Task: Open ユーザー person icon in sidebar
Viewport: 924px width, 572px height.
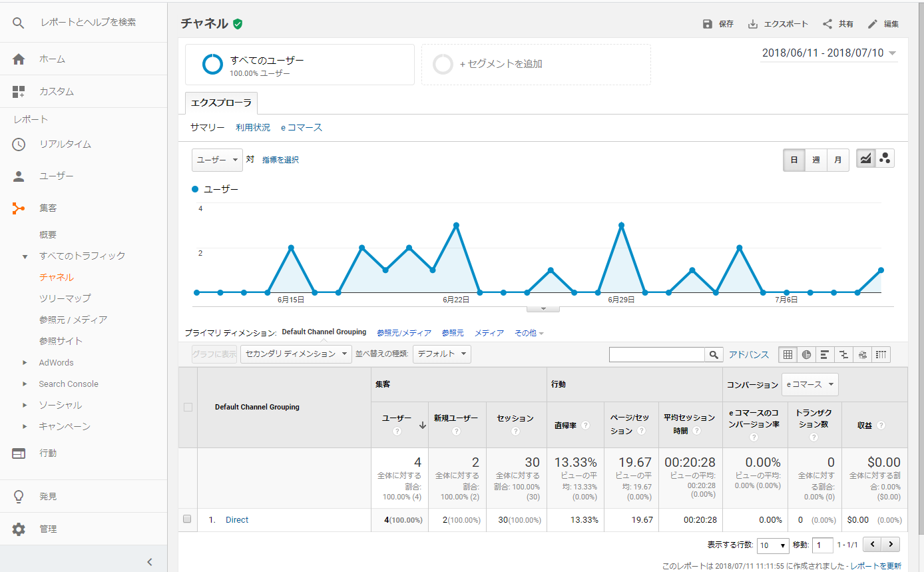Action: click(x=19, y=176)
